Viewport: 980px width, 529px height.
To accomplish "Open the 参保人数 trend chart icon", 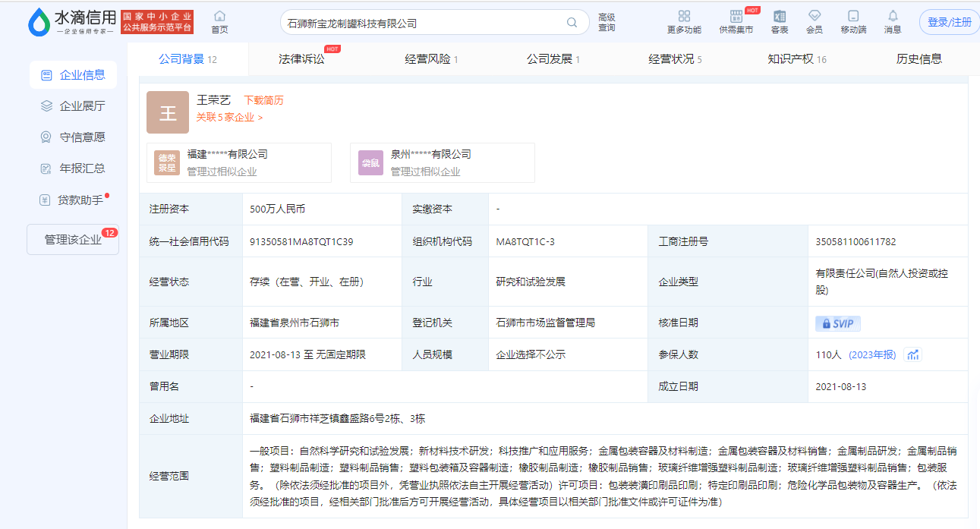I will pyautogui.click(x=912, y=354).
